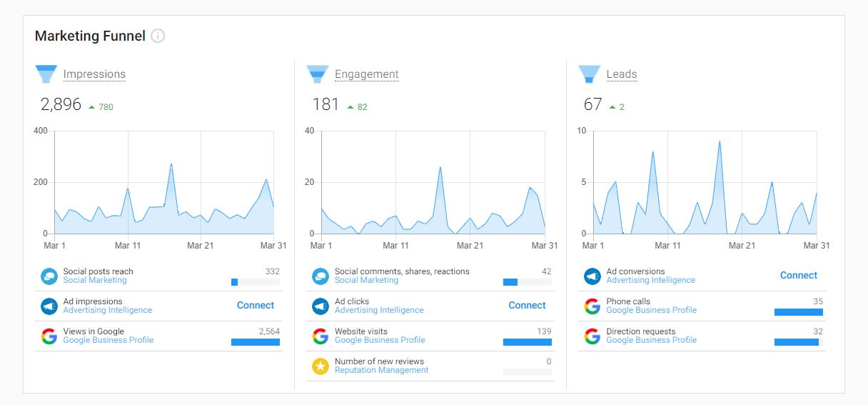Click the star icon for new reviews
Screen dimensions: 868x405
pyautogui.click(x=321, y=366)
